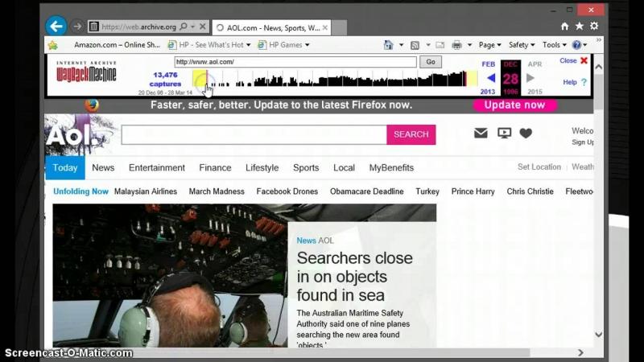Image resolution: width=644 pixels, height=362 pixels.
Task: Click the AOL video screen icon
Action: coord(504,134)
